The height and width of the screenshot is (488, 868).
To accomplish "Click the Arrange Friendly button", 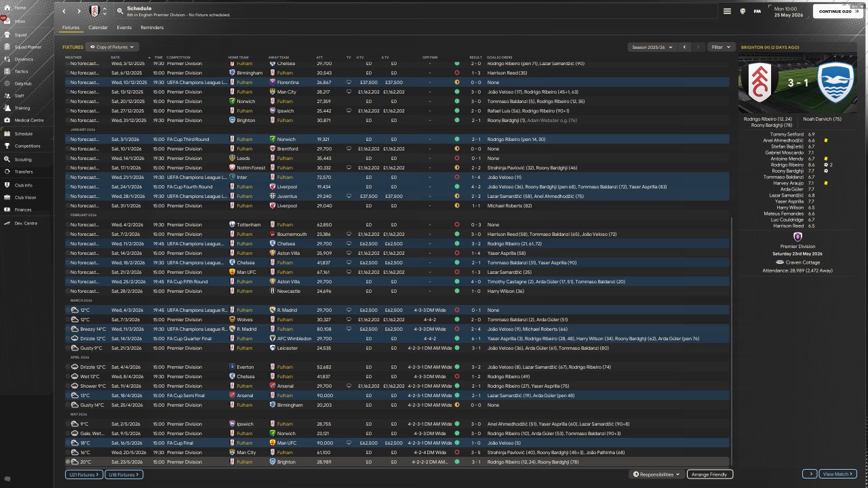I will 709,474.
